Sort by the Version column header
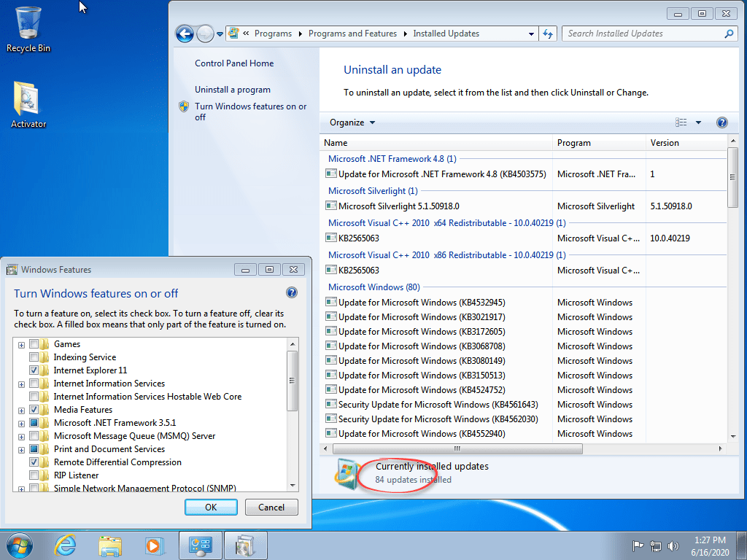Image resolution: width=747 pixels, height=560 pixels. [x=686, y=143]
